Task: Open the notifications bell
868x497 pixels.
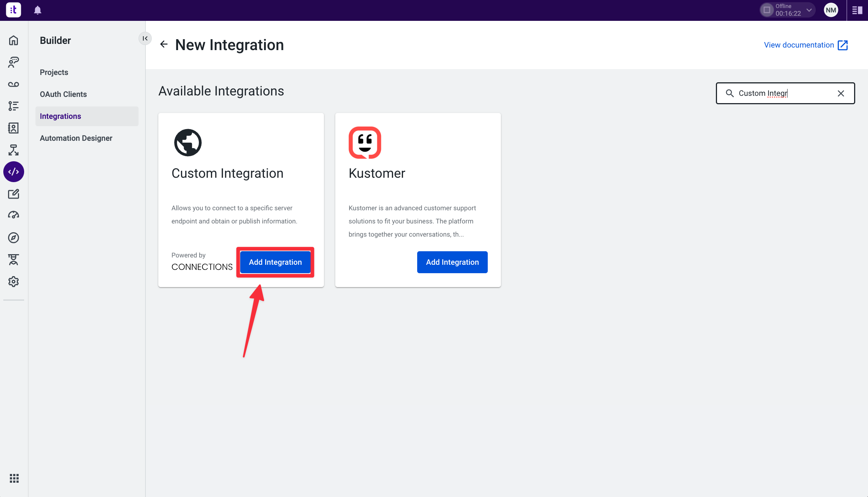Action: (x=38, y=10)
